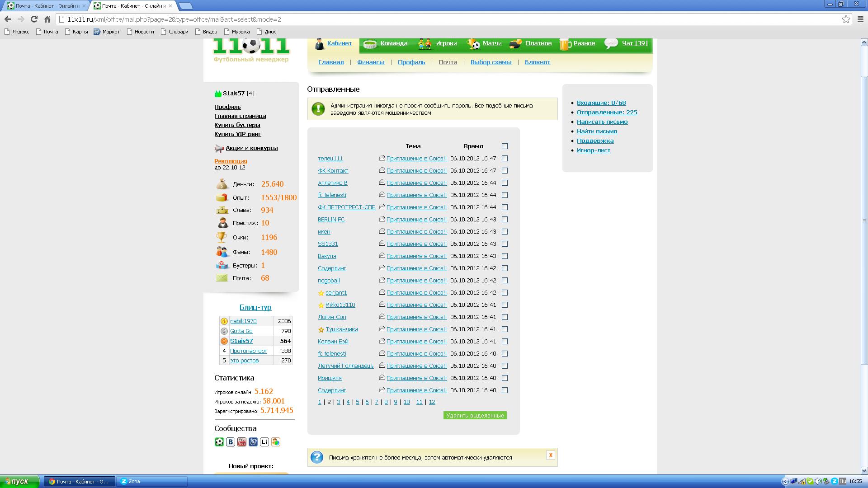This screenshot has width=868, height=488.
Task: Open the Матчи navigation menu
Action: pyautogui.click(x=492, y=43)
